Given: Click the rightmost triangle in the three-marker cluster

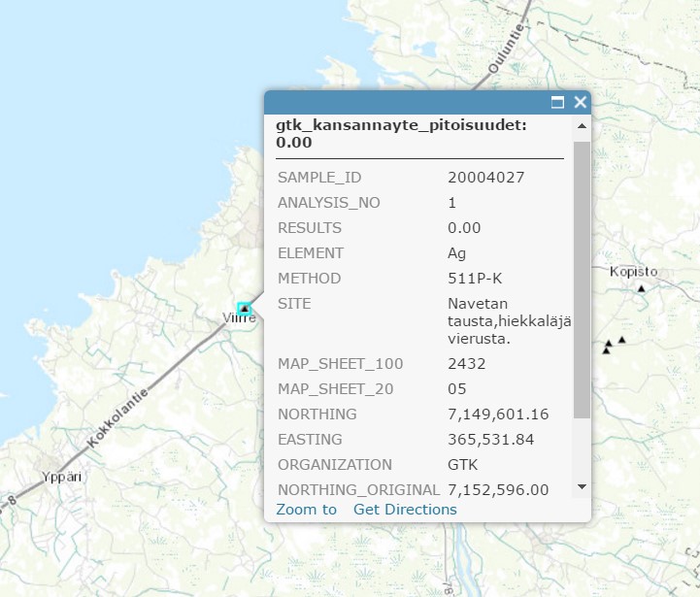Looking at the screenshot, I should pos(622,339).
